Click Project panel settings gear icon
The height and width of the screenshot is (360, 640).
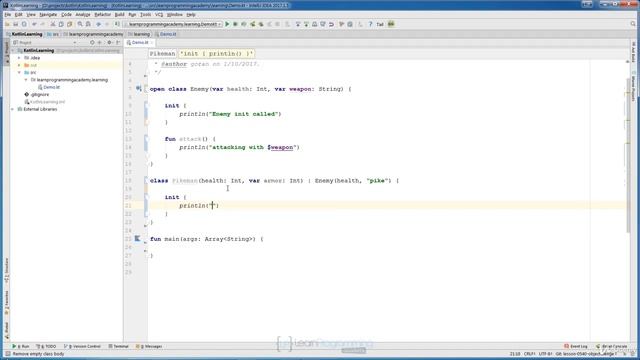click(x=109, y=42)
